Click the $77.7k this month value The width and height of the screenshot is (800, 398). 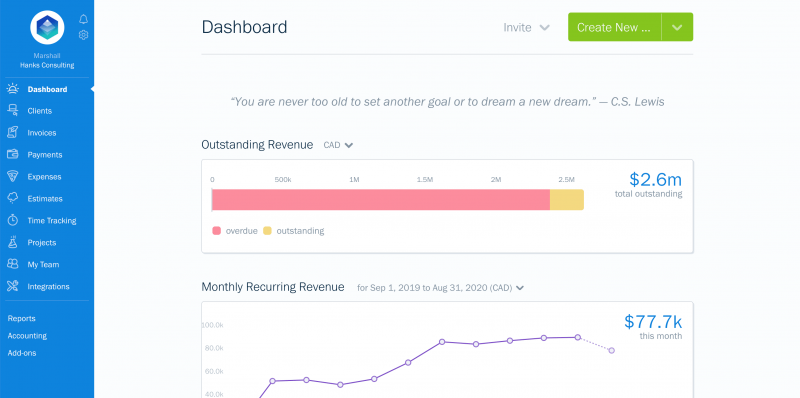click(x=653, y=322)
